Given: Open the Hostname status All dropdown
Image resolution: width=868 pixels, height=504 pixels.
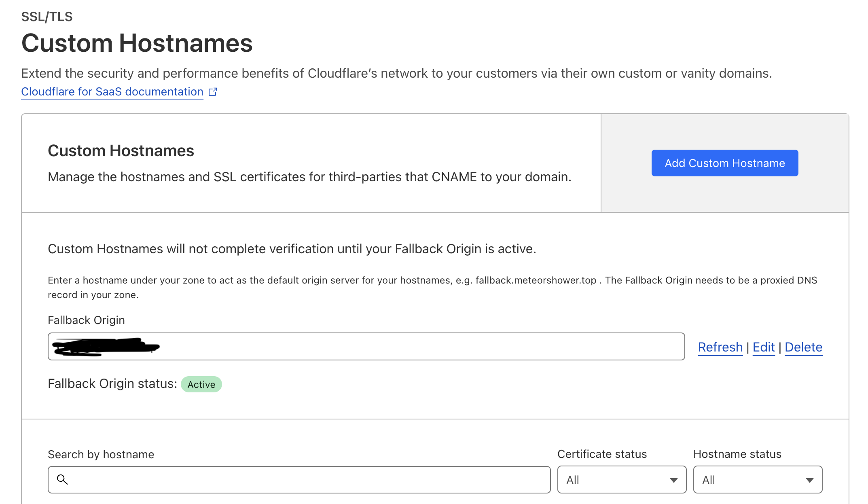Looking at the screenshot, I should click(758, 479).
